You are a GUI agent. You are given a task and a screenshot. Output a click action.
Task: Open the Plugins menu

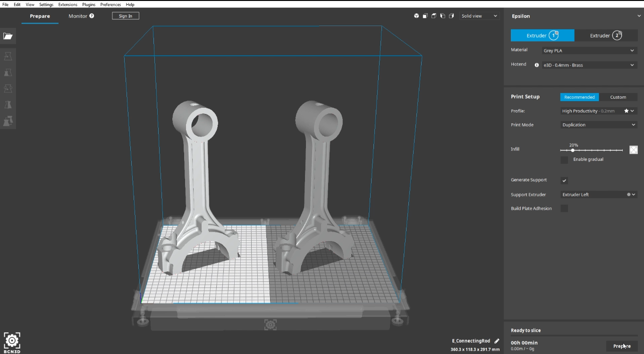point(89,4)
